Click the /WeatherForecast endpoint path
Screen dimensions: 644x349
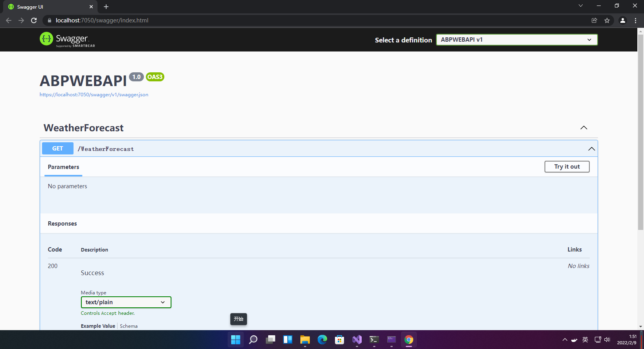click(x=106, y=149)
